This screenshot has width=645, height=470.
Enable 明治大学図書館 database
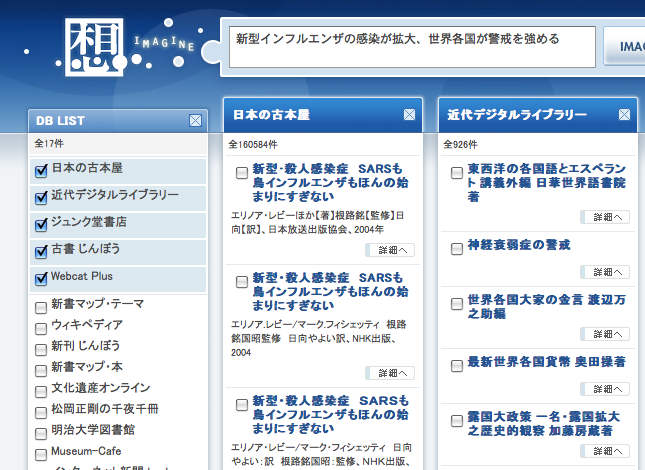click(41, 433)
